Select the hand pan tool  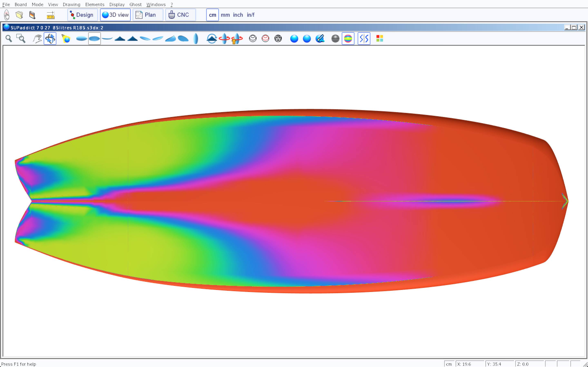click(x=37, y=39)
